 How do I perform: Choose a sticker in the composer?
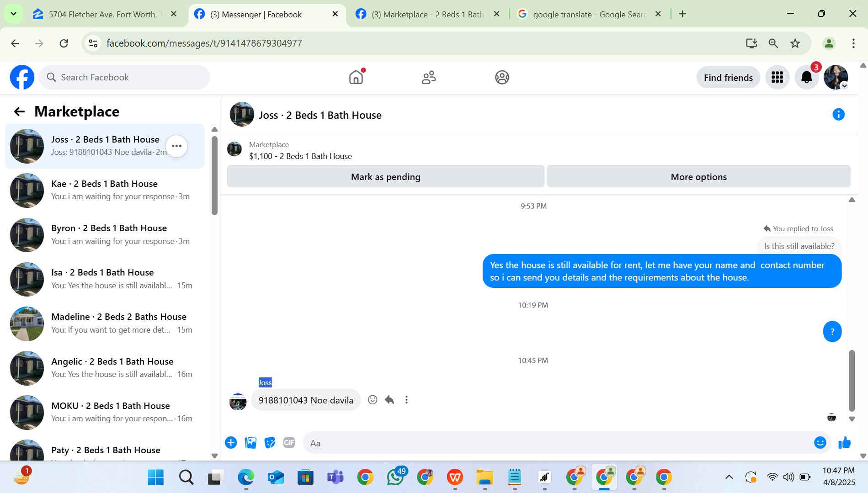pos(270,443)
